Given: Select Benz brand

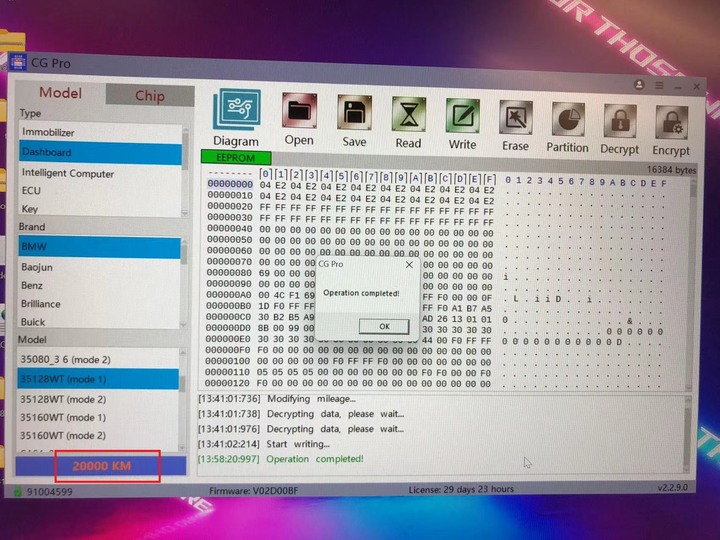Looking at the screenshot, I should click(x=99, y=285).
